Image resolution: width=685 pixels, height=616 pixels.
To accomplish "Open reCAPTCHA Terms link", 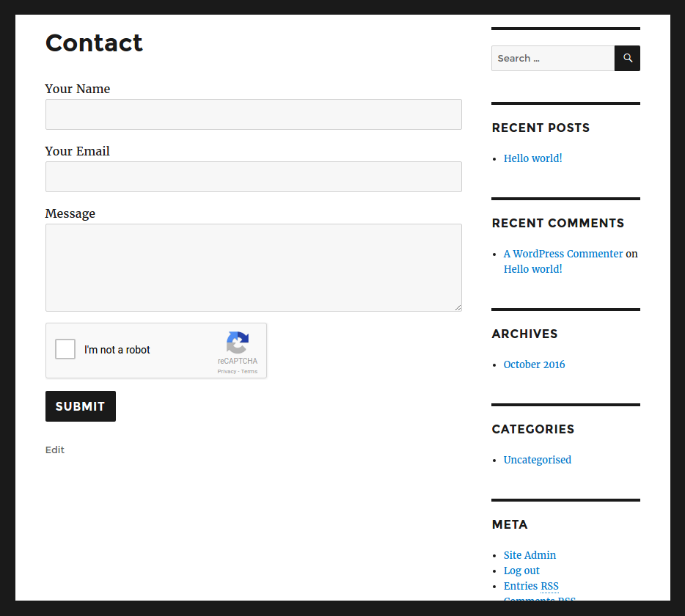I will point(249,372).
